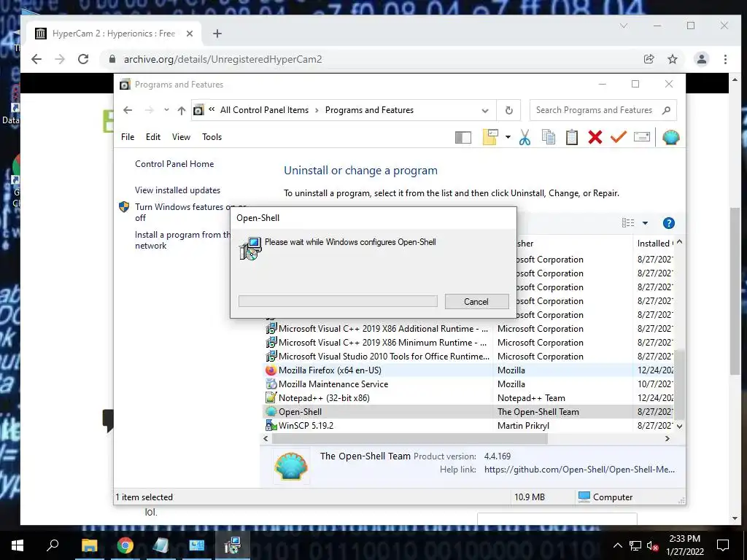Image resolution: width=747 pixels, height=560 pixels.
Task: Click the Up arrow in Programs and Features
Action: click(182, 111)
